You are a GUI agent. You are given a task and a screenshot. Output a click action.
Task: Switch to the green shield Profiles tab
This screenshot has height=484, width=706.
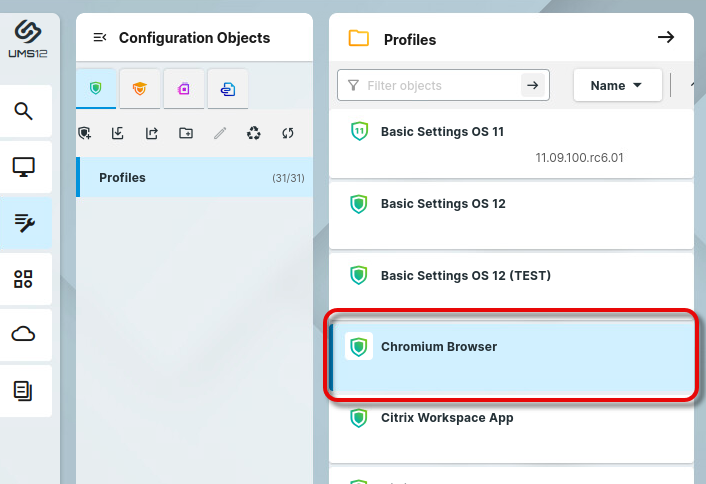(x=96, y=89)
